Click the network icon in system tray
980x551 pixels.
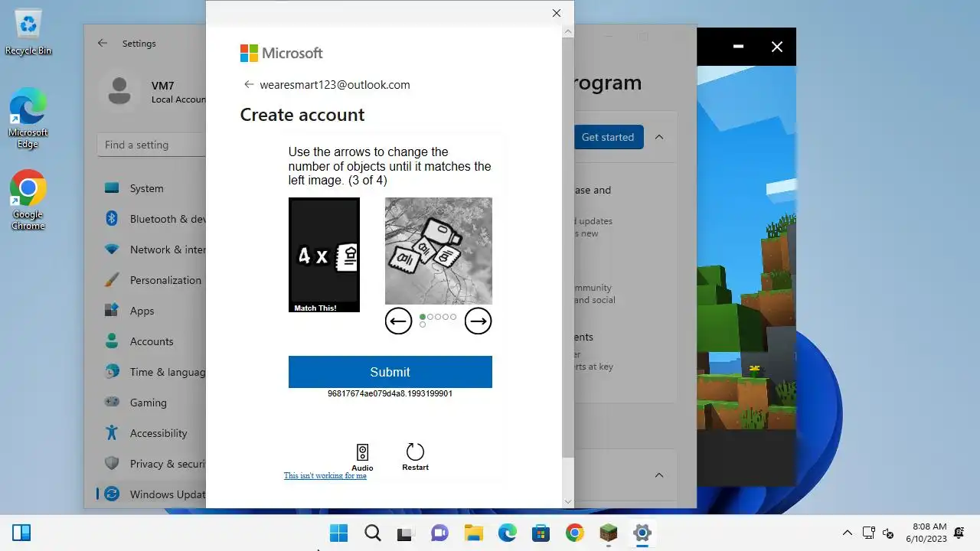(x=869, y=533)
